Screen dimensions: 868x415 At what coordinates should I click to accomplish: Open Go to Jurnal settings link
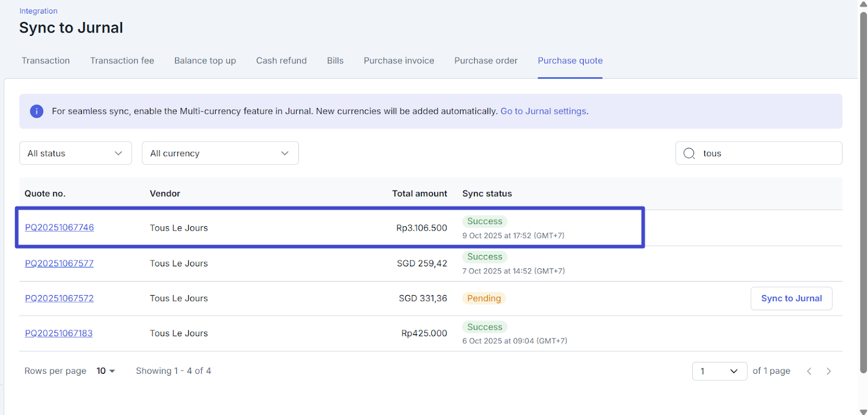(x=543, y=111)
